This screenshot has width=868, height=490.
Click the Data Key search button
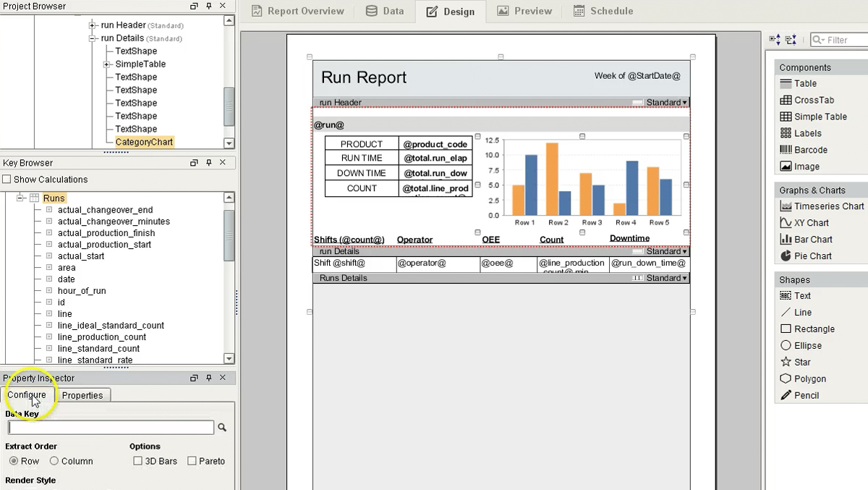[222, 428]
